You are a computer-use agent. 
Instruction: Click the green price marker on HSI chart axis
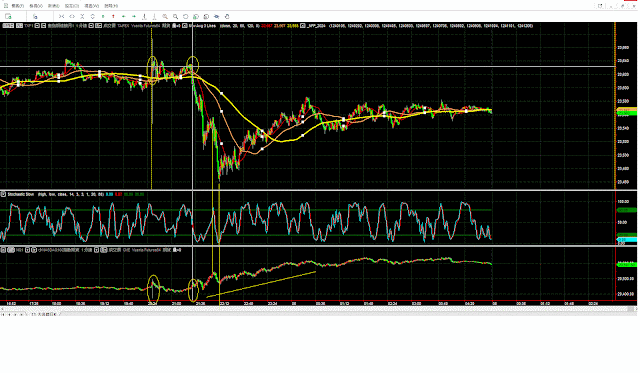click(627, 264)
